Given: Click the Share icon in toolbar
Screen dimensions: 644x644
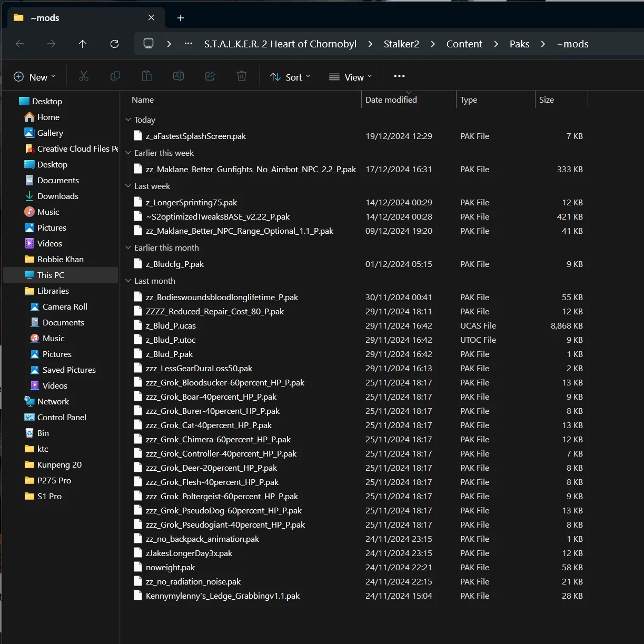Looking at the screenshot, I should click(210, 76).
